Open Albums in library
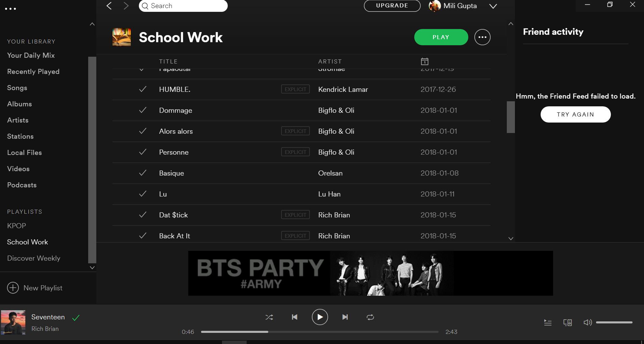 pyautogui.click(x=19, y=104)
